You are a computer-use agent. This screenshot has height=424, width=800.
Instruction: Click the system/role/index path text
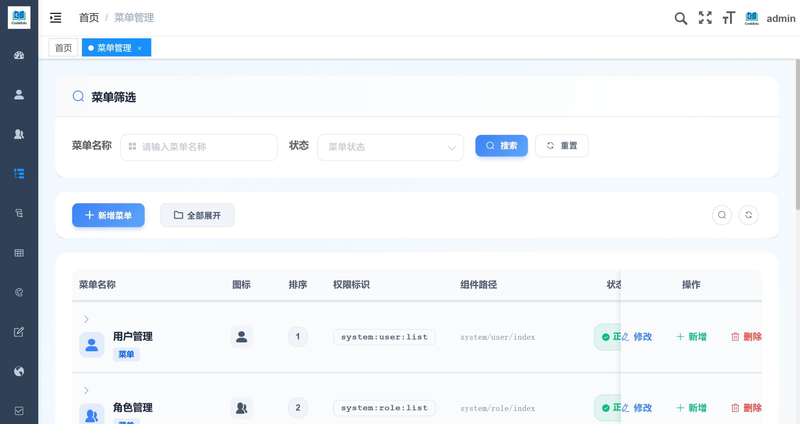tap(497, 408)
